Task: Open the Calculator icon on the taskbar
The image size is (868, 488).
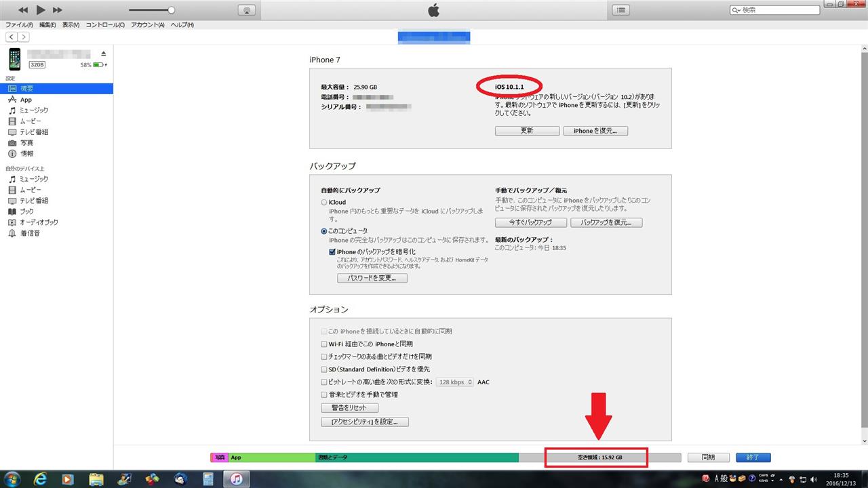Action: pyautogui.click(x=208, y=479)
